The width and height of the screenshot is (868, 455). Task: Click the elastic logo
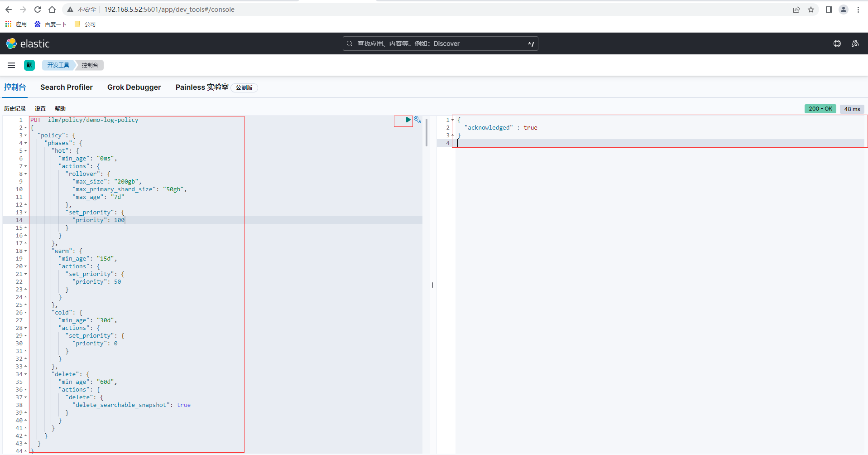click(x=28, y=44)
